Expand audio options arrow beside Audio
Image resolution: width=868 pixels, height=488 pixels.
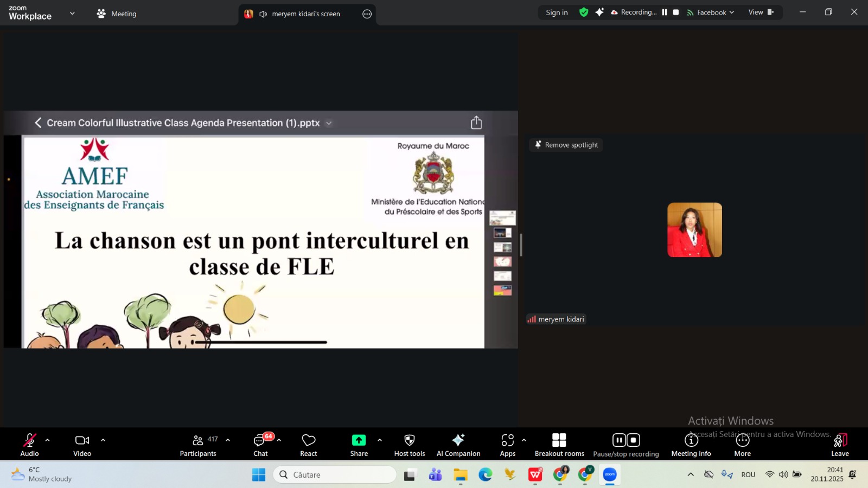pyautogui.click(x=48, y=440)
